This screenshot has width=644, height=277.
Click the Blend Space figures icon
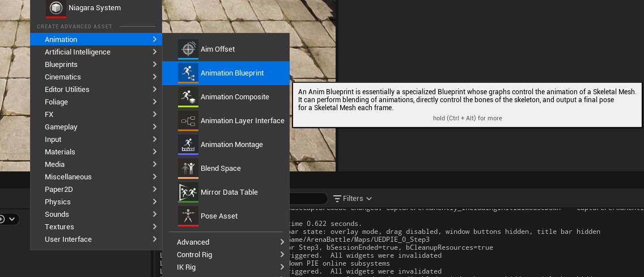pos(188,168)
